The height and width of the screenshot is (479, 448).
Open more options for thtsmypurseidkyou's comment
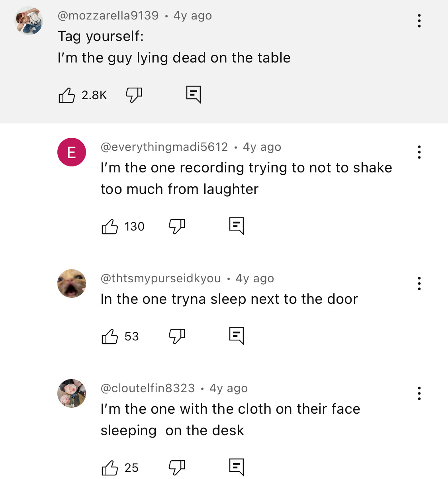point(419,283)
